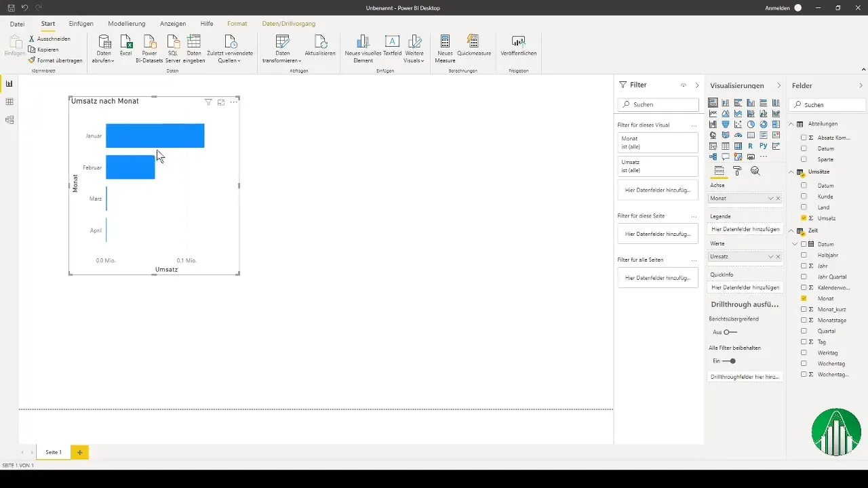This screenshot has height=488, width=868.
Task: Select the globe map visual icon
Action: pos(713,135)
